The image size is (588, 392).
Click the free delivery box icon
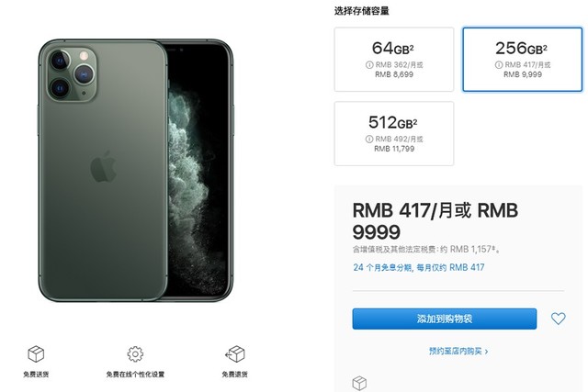36,353
